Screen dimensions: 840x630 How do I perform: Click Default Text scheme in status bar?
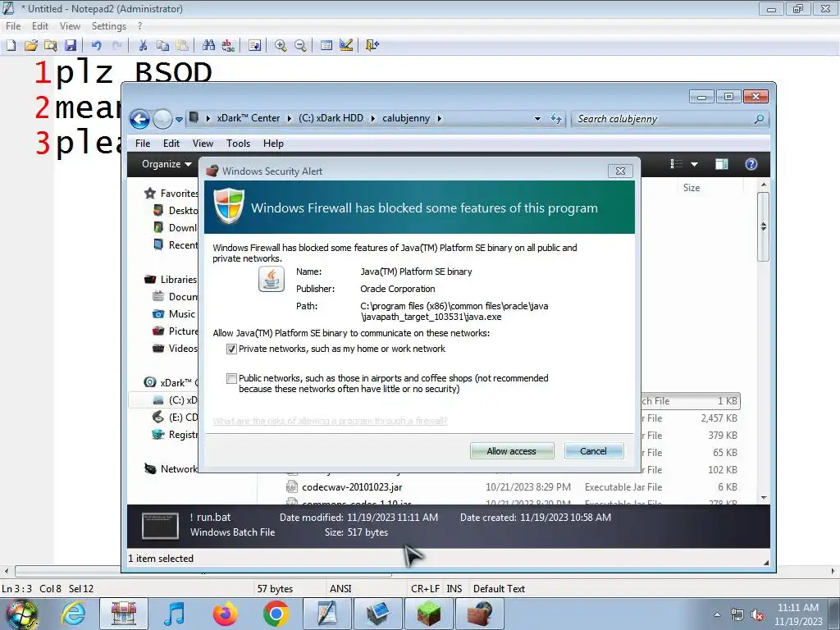pos(500,589)
